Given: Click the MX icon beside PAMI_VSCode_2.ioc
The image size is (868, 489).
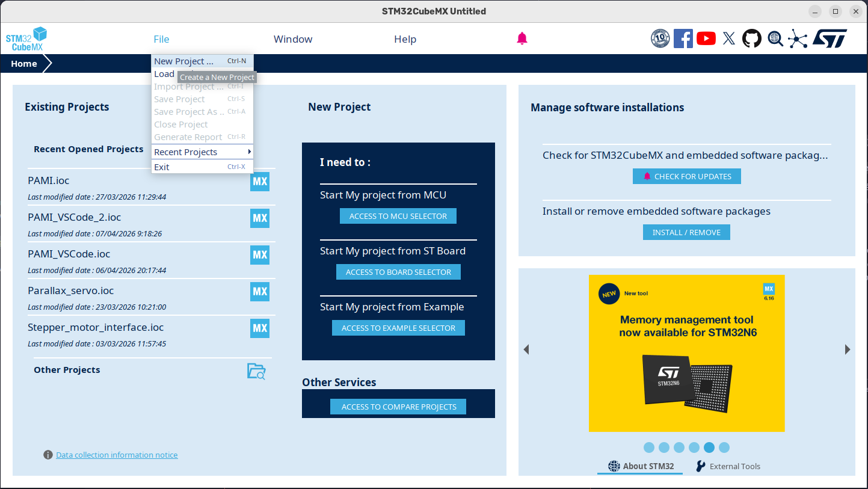Looking at the screenshot, I should (260, 218).
